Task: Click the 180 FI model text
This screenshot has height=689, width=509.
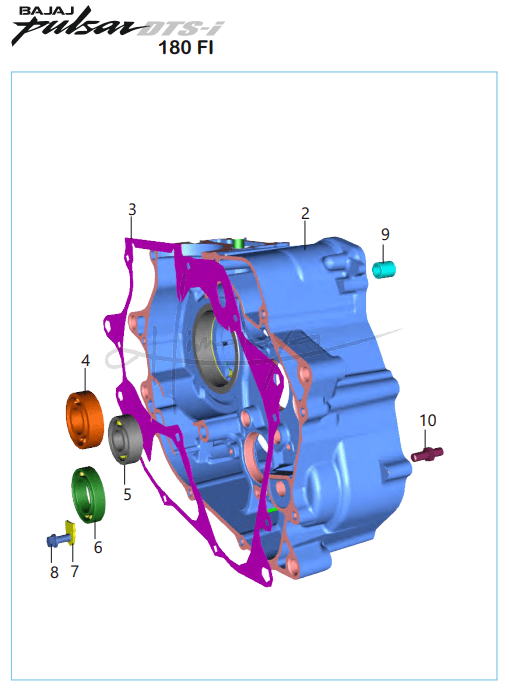Action: pyautogui.click(x=185, y=47)
